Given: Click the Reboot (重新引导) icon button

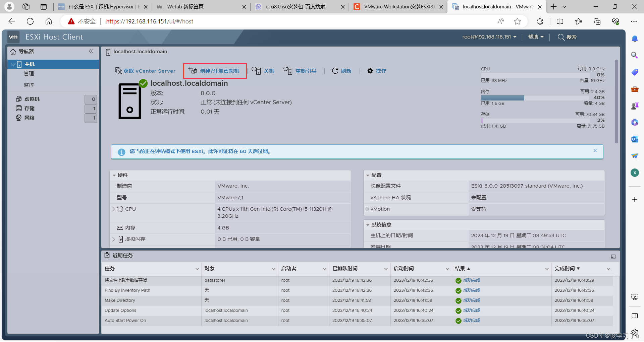Looking at the screenshot, I should point(300,71).
